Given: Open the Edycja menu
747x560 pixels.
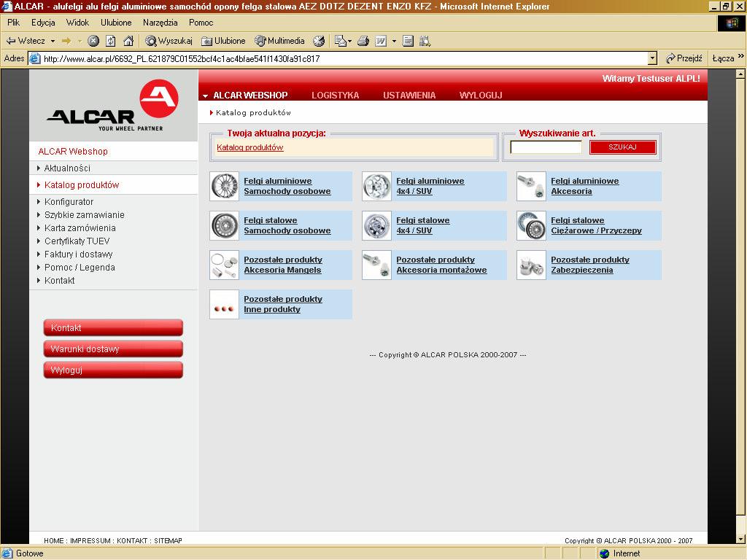Looking at the screenshot, I should pos(43,23).
